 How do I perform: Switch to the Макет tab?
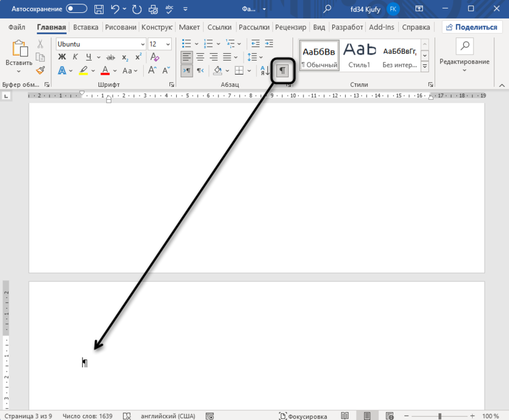tap(189, 28)
